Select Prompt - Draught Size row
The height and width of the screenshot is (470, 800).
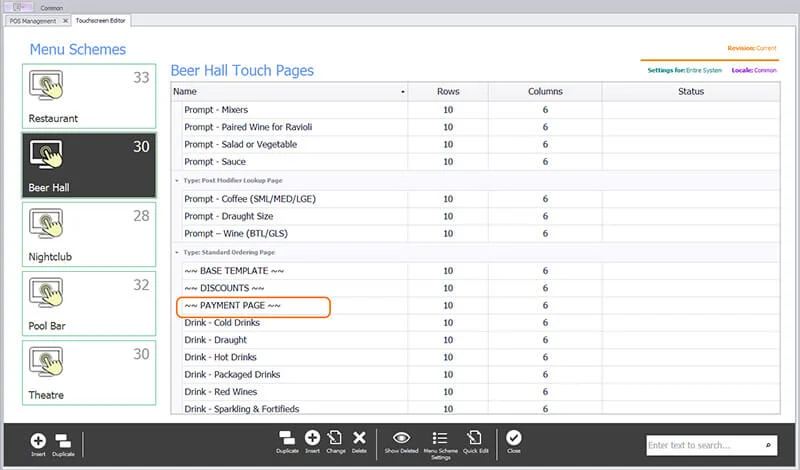pyautogui.click(x=481, y=216)
